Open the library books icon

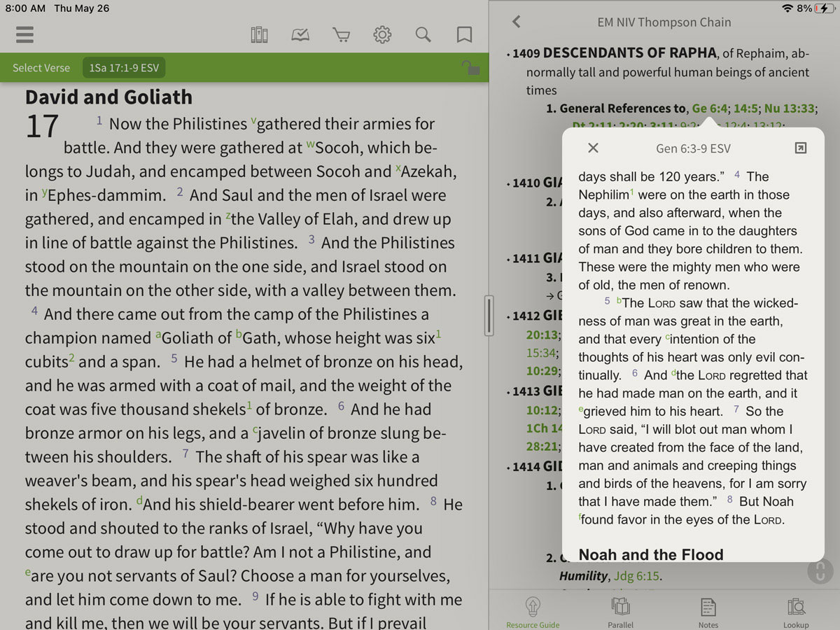pos(259,34)
